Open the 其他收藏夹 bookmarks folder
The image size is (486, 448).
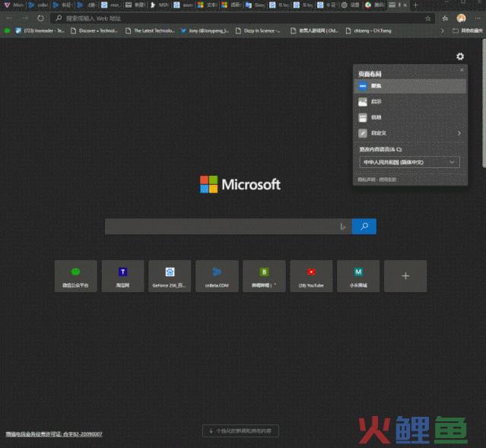pos(465,31)
